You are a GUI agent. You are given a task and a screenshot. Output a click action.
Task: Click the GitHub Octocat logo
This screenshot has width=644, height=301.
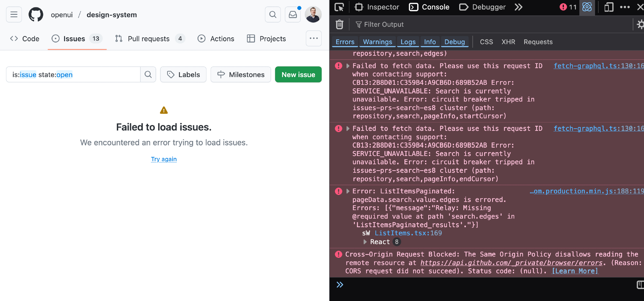coord(36,15)
